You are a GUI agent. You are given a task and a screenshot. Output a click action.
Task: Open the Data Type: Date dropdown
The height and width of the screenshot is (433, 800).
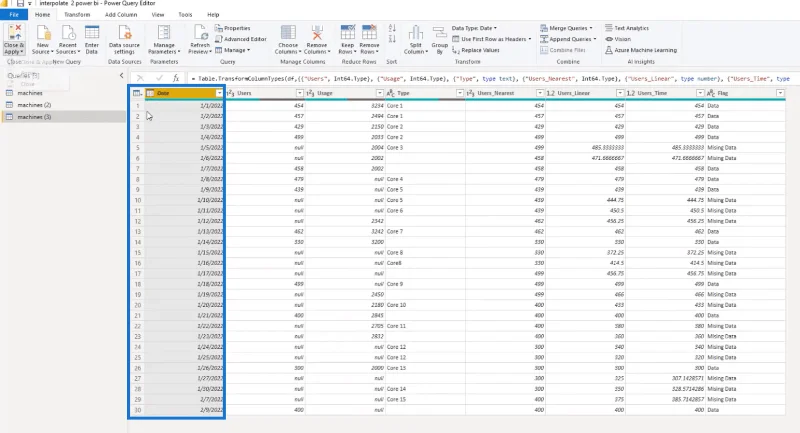474,28
